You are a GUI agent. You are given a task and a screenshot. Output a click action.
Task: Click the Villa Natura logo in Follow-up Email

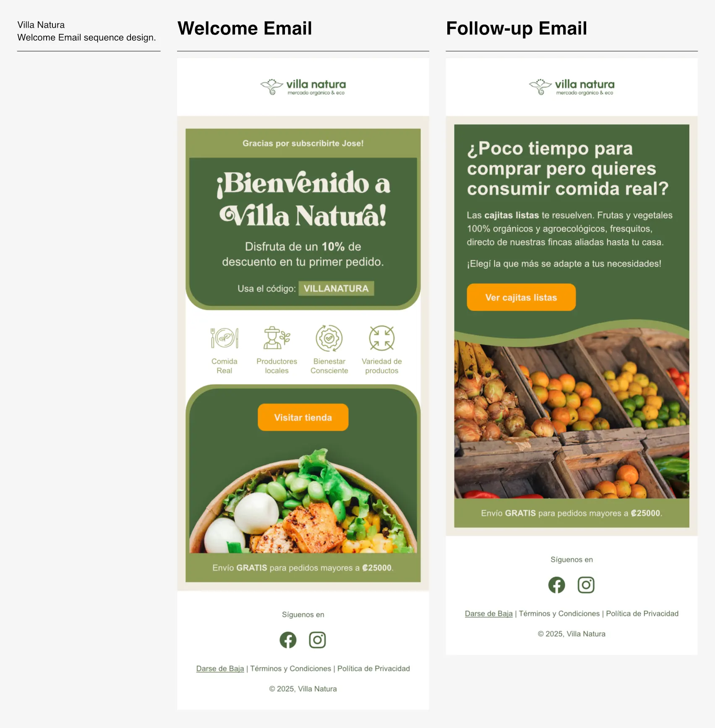(x=571, y=87)
